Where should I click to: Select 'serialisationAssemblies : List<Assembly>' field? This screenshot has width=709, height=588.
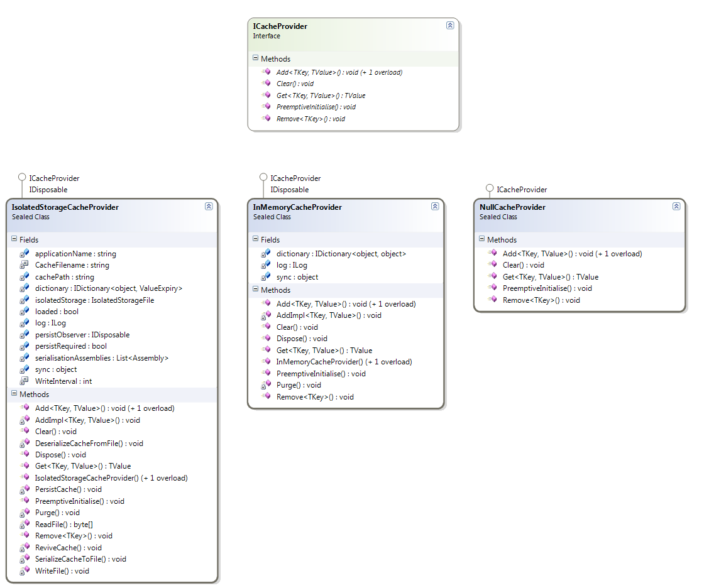102,358
